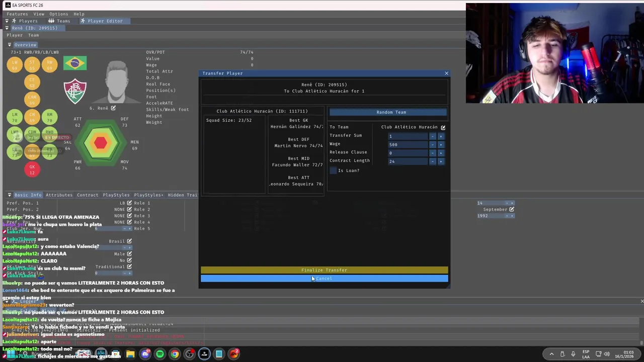
Task: Increase Release Clause value
Action: click(x=441, y=153)
